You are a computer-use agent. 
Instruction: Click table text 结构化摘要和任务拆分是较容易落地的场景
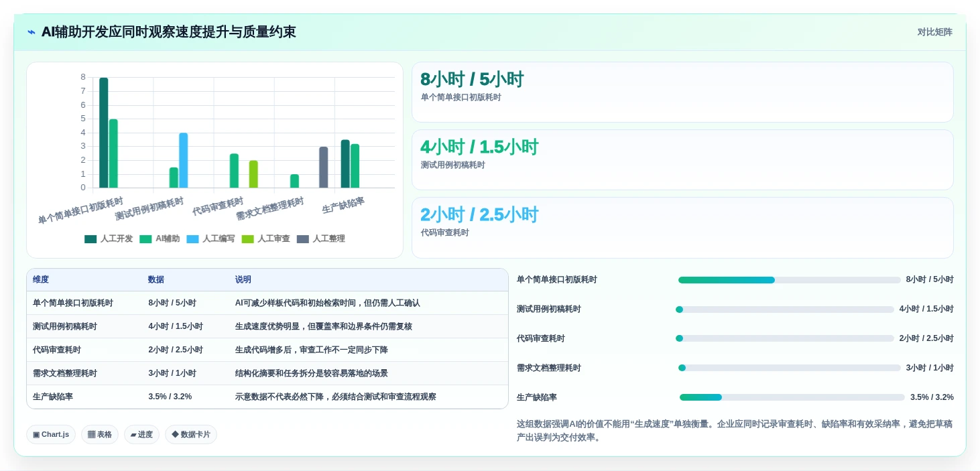(x=312, y=373)
